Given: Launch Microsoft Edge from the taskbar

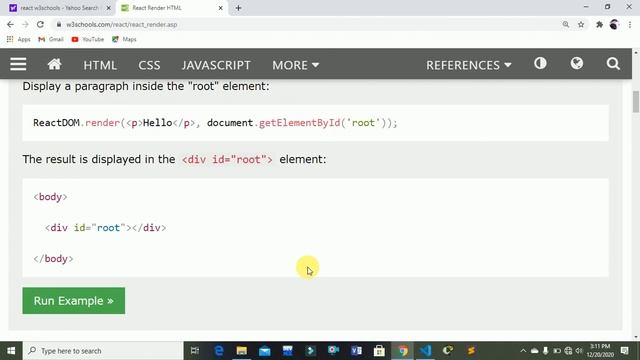Looking at the screenshot, I should 219,351.
